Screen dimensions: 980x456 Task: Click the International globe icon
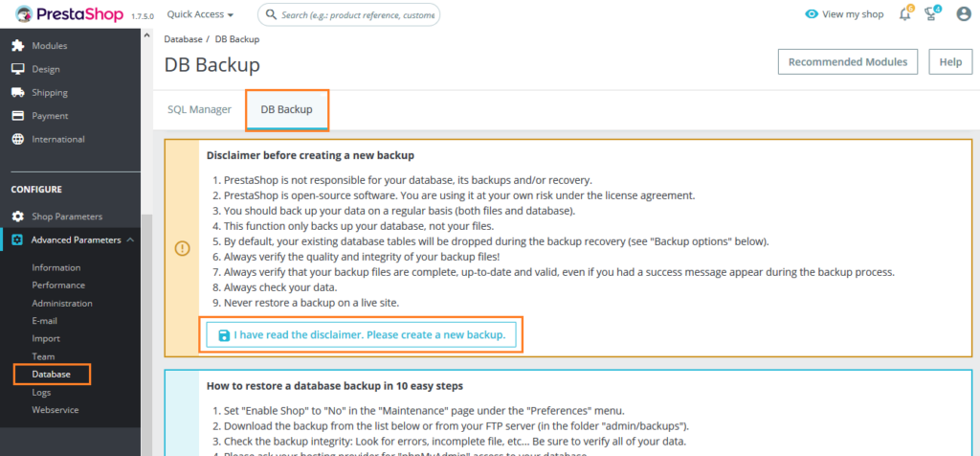[17, 139]
